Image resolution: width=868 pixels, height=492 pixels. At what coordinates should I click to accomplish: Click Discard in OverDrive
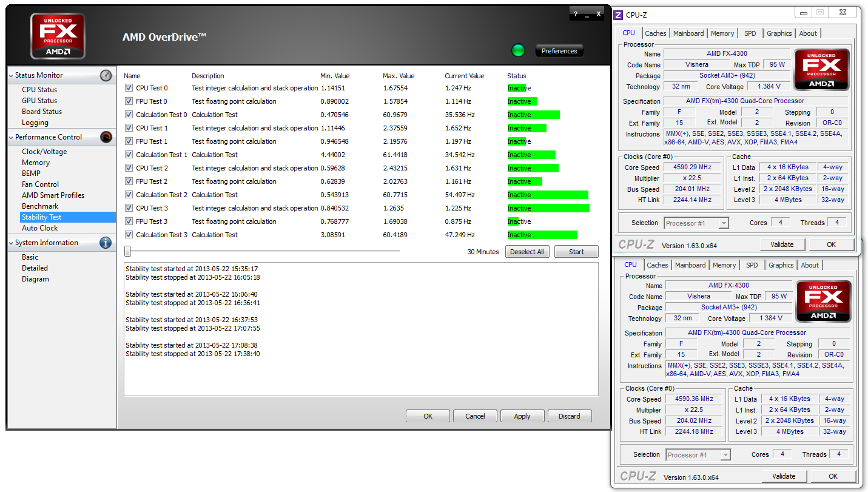coord(570,416)
